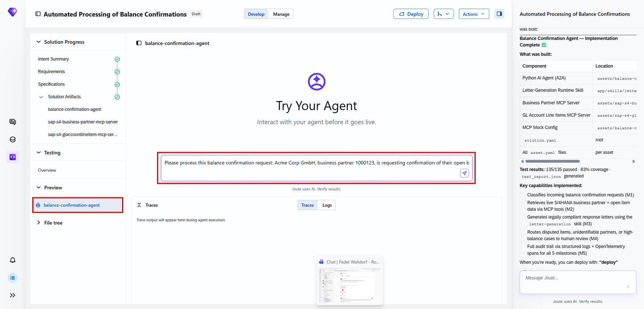Open the chat conversations icon in the left rail

13,122
